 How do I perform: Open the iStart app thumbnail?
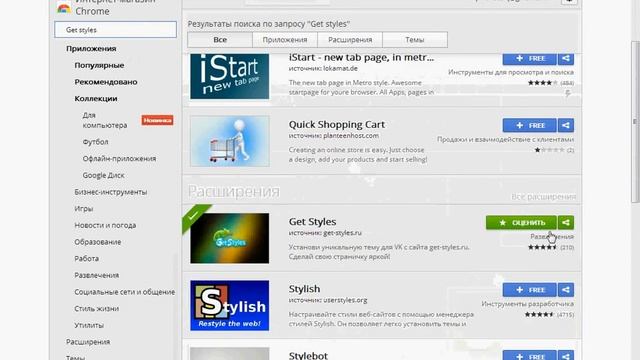[229, 76]
